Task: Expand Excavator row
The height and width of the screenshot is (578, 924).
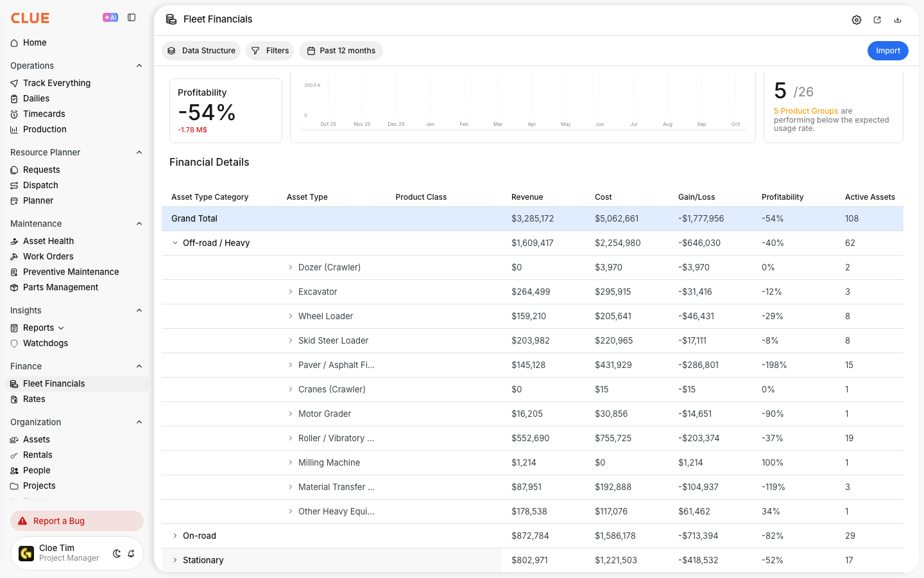Action: pyautogui.click(x=290, y=292)
